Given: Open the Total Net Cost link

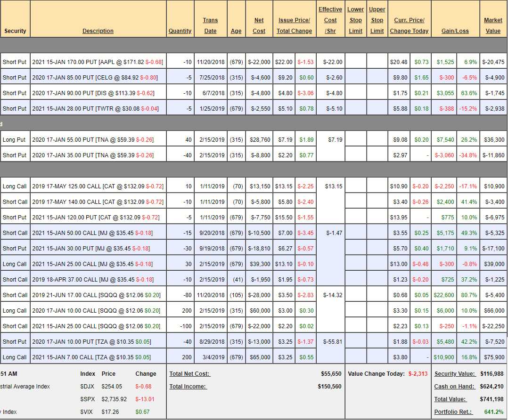Looking at the screenshot, I should [x=189, y=374].
